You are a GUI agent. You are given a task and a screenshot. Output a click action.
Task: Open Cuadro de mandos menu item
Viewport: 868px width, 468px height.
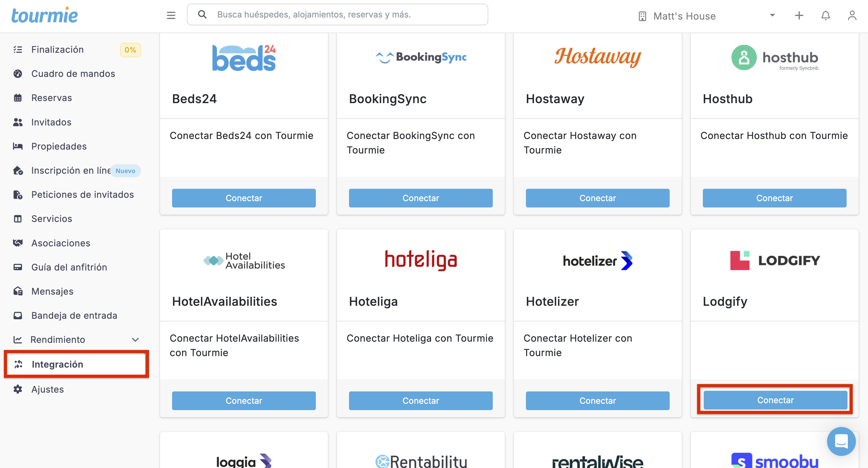pyautogui.click(x=73, y=74)
